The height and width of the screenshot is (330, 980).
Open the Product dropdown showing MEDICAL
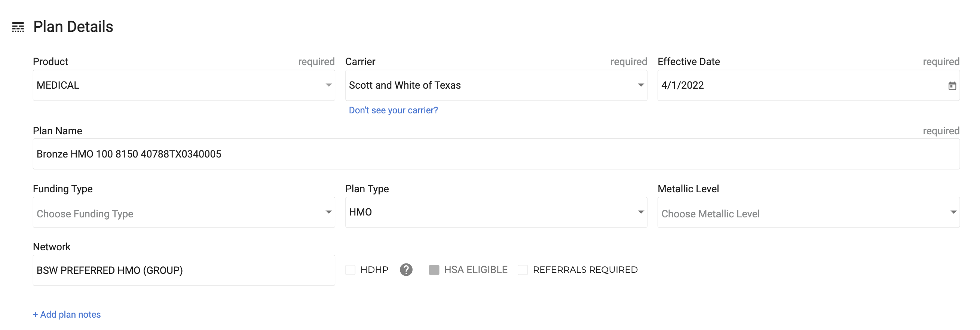point(184,85)
